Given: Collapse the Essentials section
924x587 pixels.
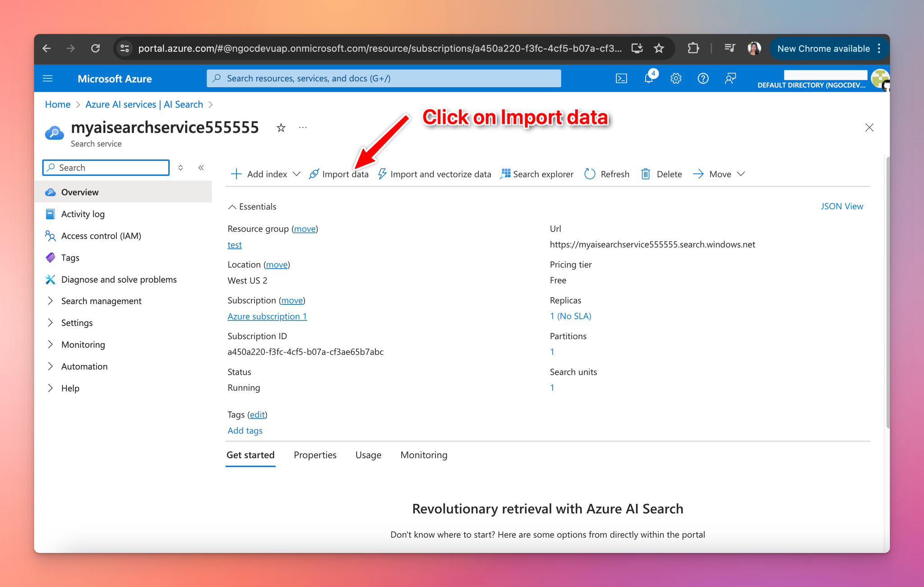Looking at the screenshot, I should coord(252,206).
